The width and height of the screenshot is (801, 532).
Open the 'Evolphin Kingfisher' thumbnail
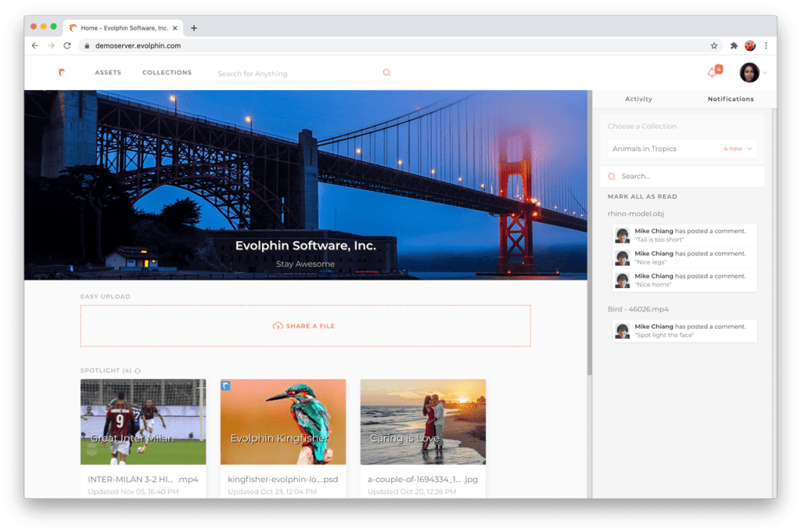[x=283, y=422]
